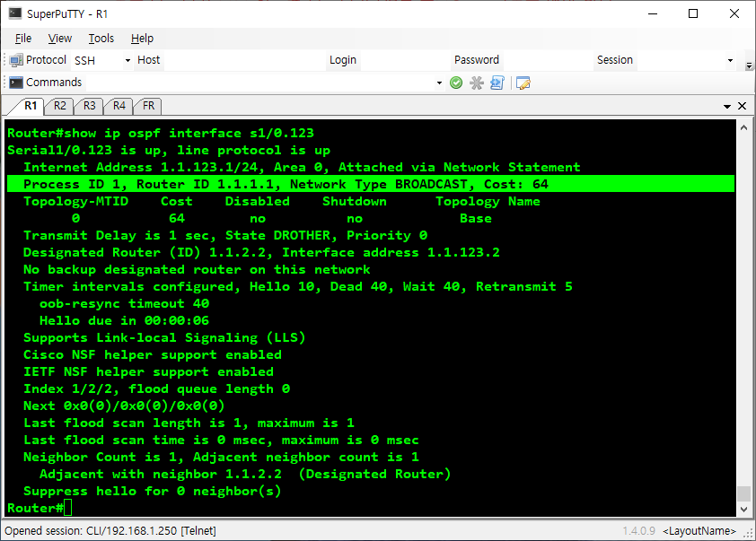756x541 pixels.
Task: Switch to the FR session tab
Action: (x=149, y=106)
